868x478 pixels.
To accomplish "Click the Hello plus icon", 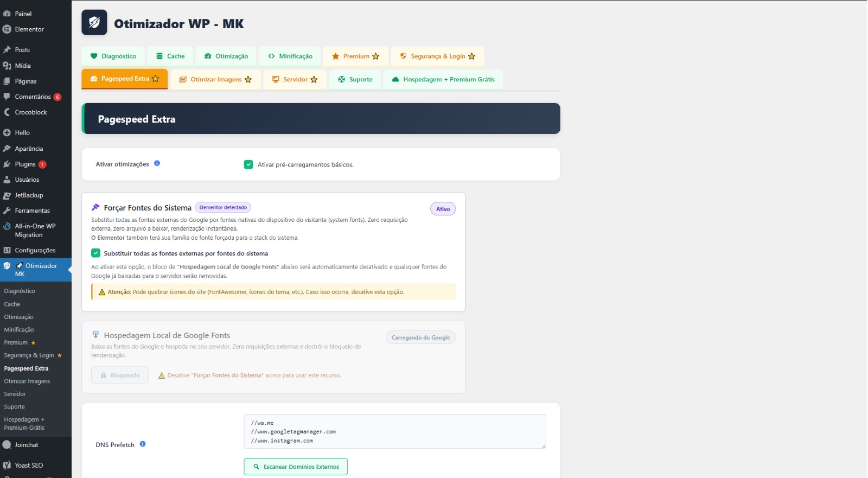I will pos(7,132).
